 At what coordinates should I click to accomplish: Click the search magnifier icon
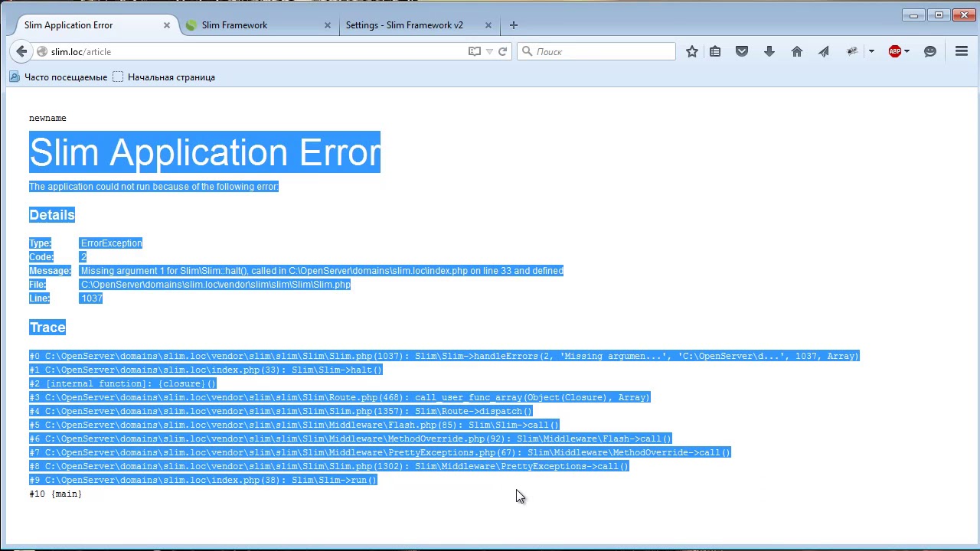click(x=527, y=51)
